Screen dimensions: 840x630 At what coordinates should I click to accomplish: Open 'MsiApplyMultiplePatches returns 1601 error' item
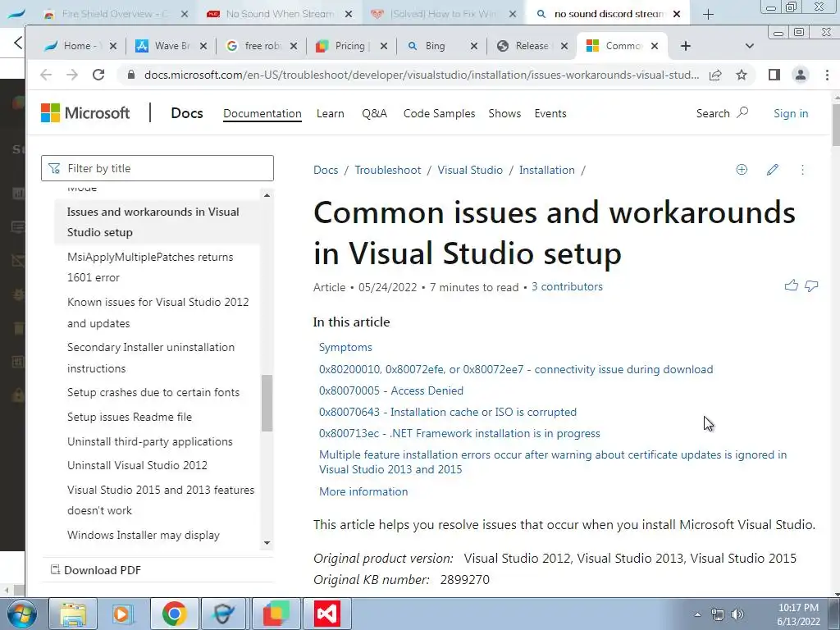151,267
